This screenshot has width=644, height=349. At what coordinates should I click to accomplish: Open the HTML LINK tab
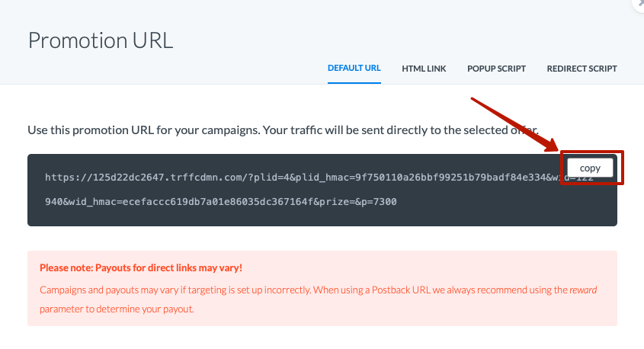pos(424,69)
